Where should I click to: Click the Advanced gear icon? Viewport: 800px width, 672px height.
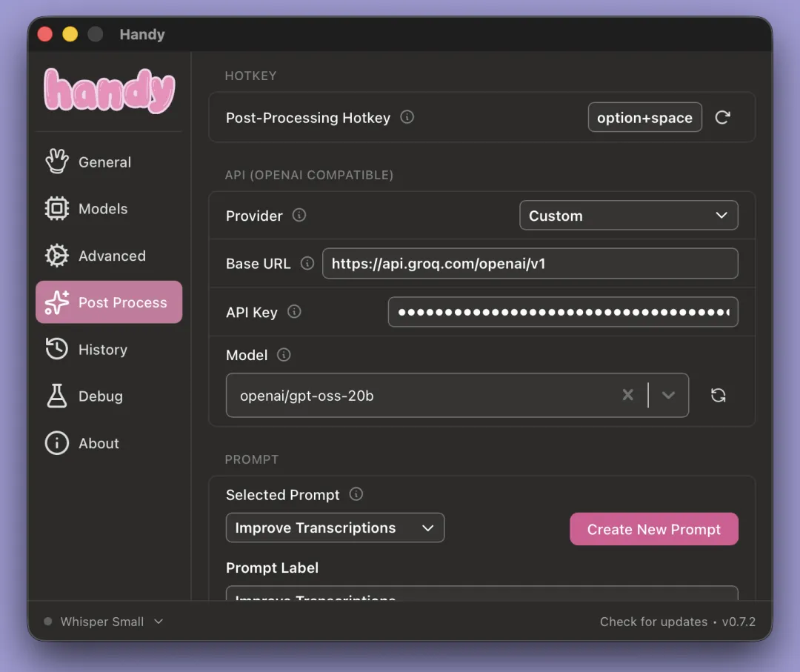tap(56, 255)
